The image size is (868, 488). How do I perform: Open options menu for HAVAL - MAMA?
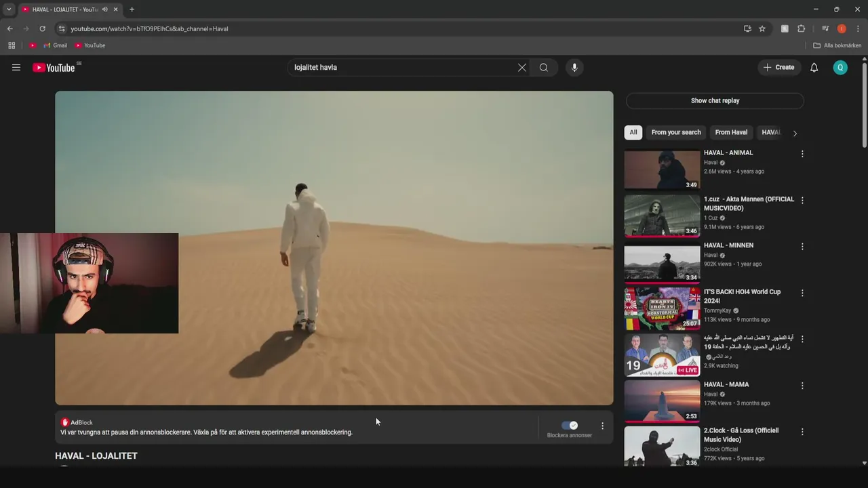pyautogui.click(x=802, y=386)
